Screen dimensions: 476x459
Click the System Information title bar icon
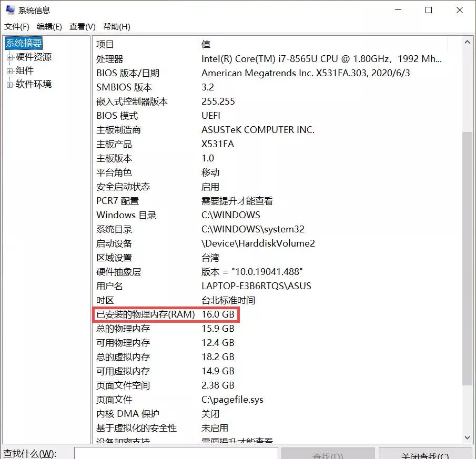click(10, 10)
